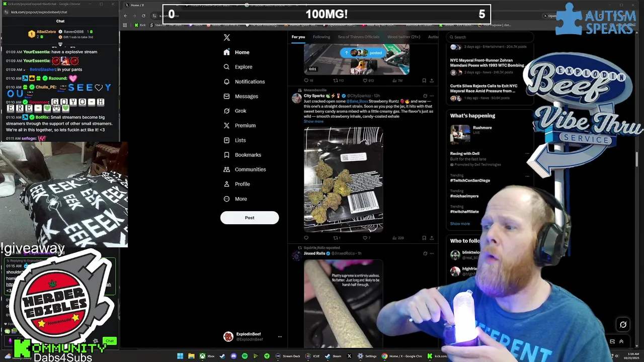The image size is (644, 362).
Task: Switch to the For you tab
Action: pyautogui.click(x=298, y=37)
